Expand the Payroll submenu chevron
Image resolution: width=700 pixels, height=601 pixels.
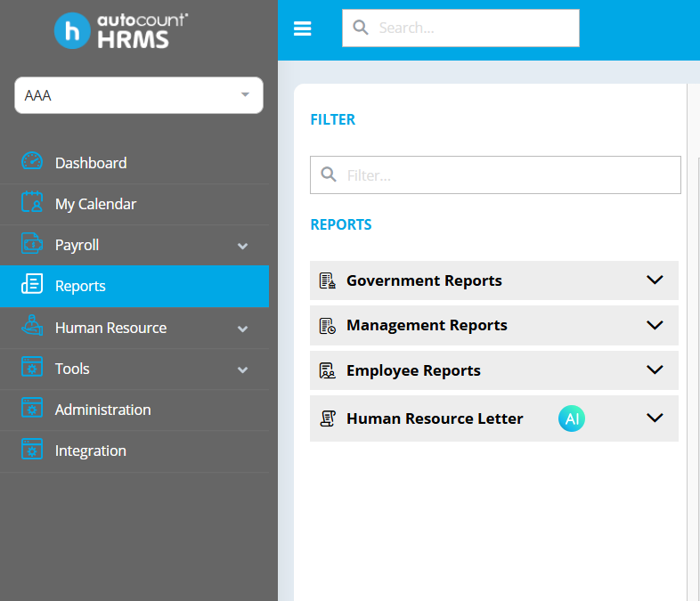pyautogui.click(x=242, y=246)
